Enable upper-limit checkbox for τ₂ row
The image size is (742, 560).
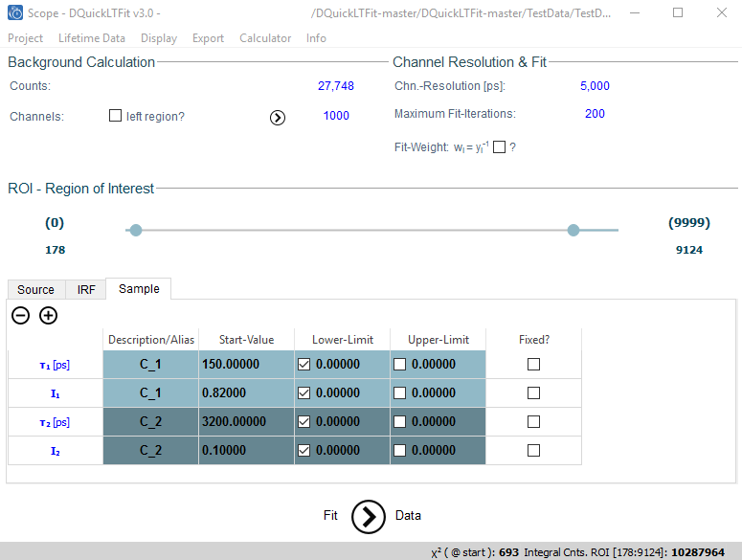[x=400, y=421]
